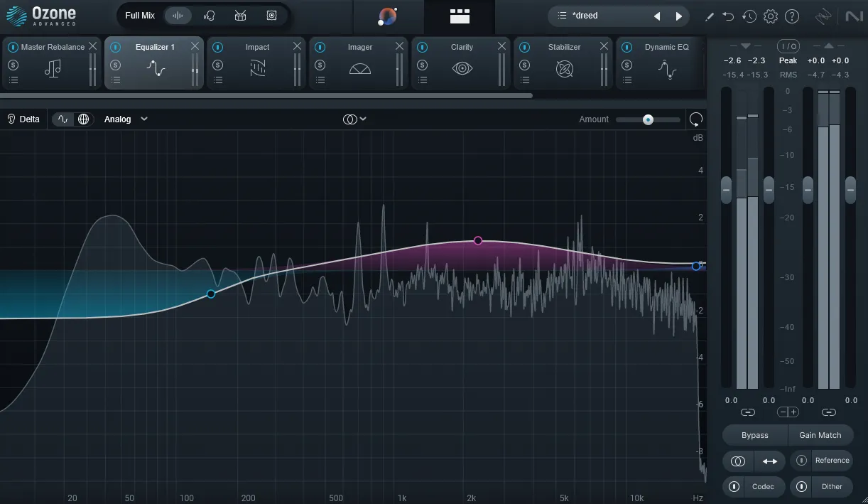Image resolution: width=868 pixels, height=504 pixels.
Task: Open the help question mark icon
Action: 792,16
